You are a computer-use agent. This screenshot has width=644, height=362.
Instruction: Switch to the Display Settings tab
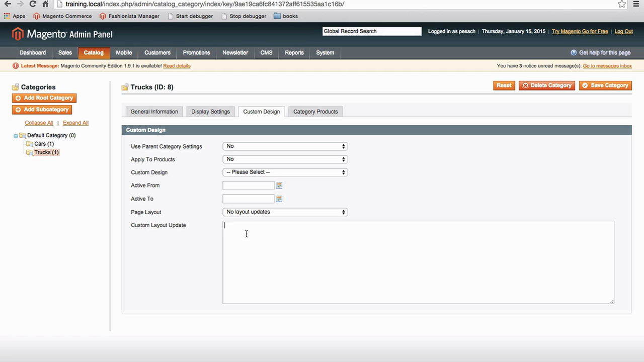click(x=210, y=111)
